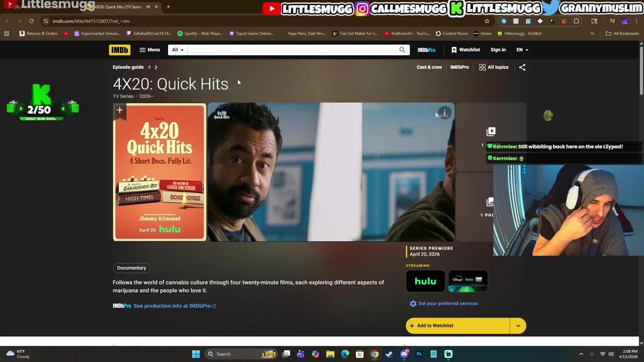This screenshot has width=644, height=362.
Task: Click the browser back arrow
Action: 8,21
